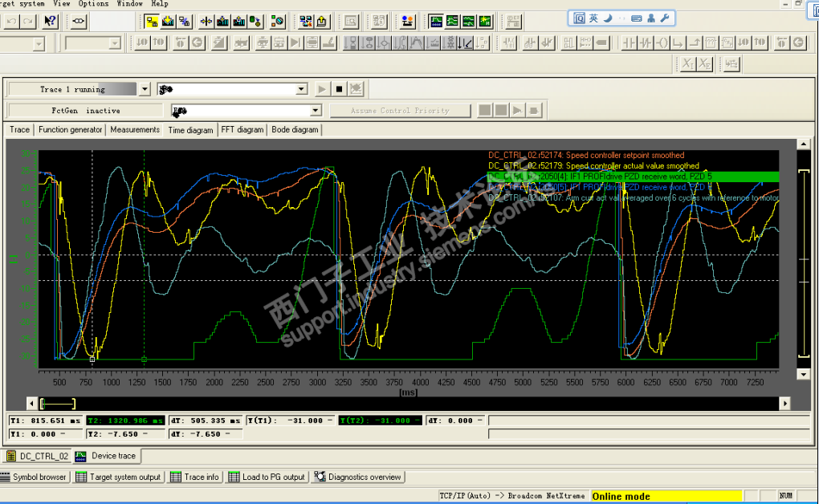This screenshot has width=819, height=504.
Task: Click the context-sensitive help arrow icon
Action: pos(50,21)
